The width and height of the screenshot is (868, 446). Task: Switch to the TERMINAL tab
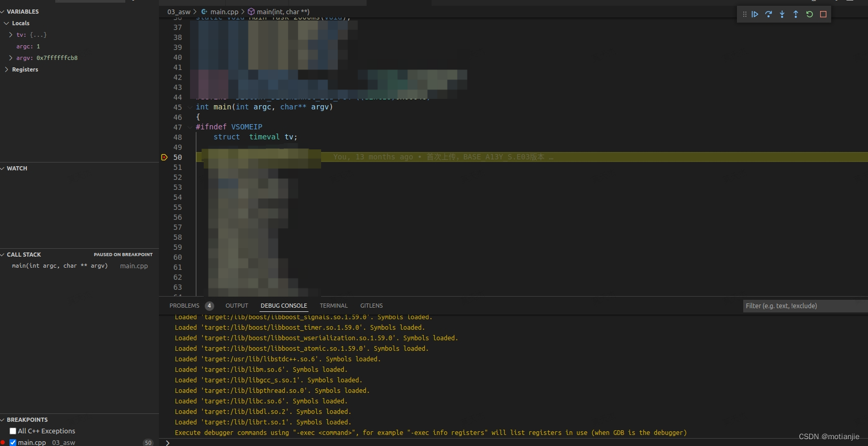tap(334, 306)
